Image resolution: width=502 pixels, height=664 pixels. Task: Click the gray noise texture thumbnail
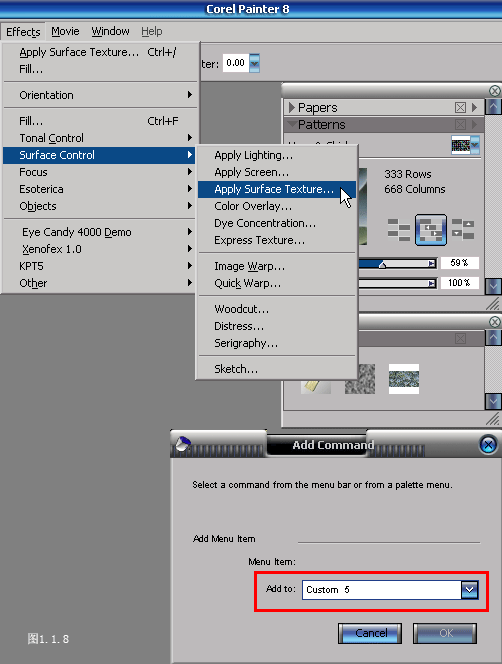pos(360,379)
